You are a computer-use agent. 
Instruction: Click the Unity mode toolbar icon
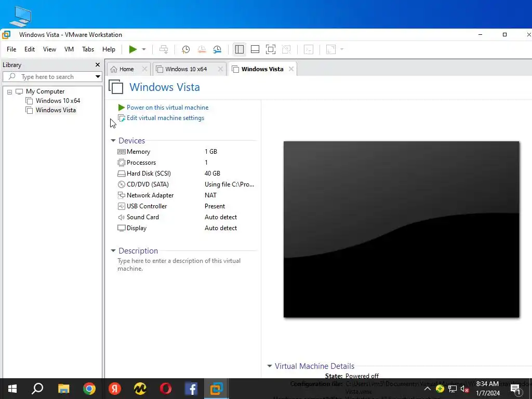[x=286, y=49]
